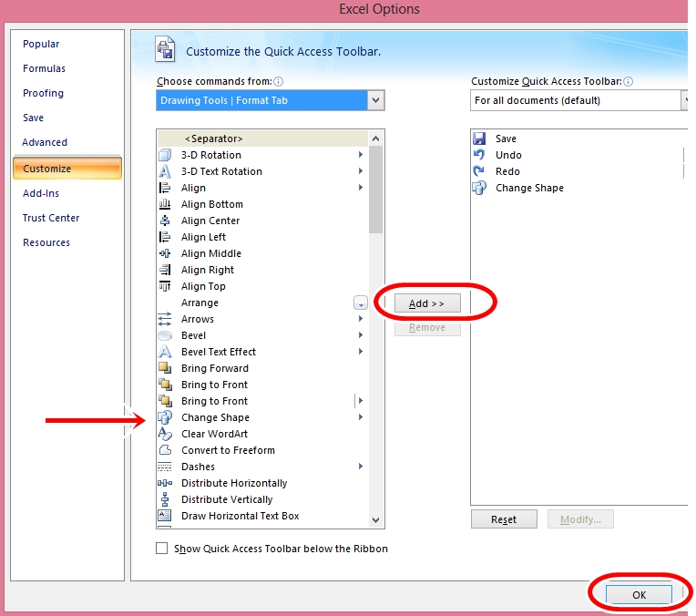The image size is (696, 616).
Task: Select Change Shape icon in toolbar list
Action: [x=479, y=188]
